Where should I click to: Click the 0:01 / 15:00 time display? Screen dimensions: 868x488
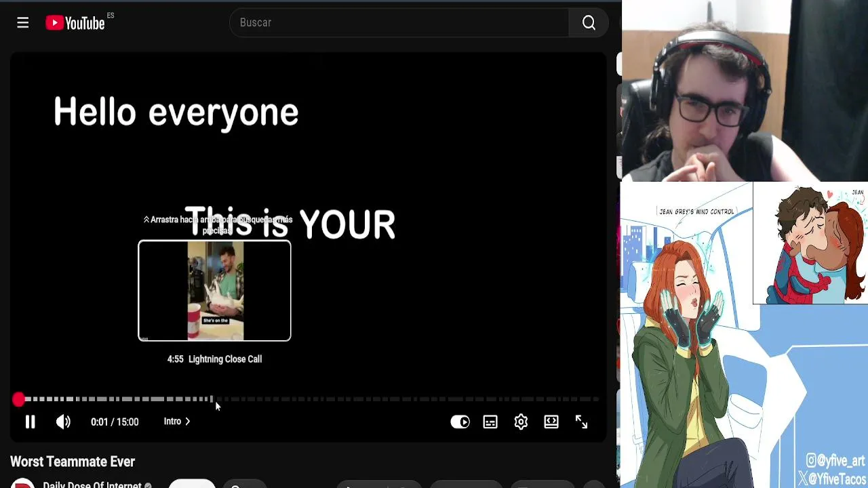[115, 422]
